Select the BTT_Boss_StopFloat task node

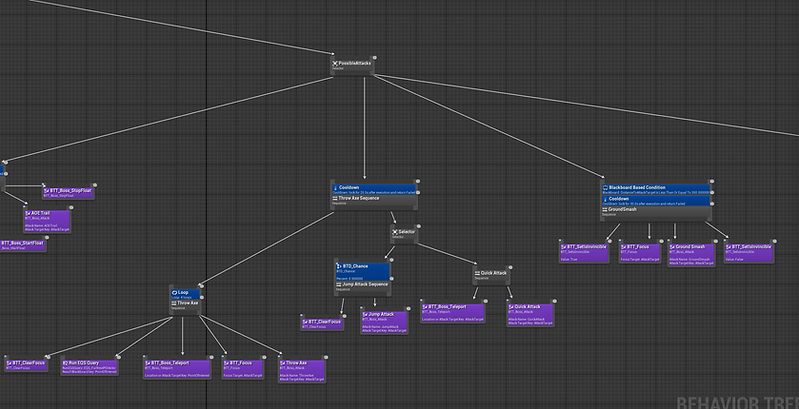(68, 192)
